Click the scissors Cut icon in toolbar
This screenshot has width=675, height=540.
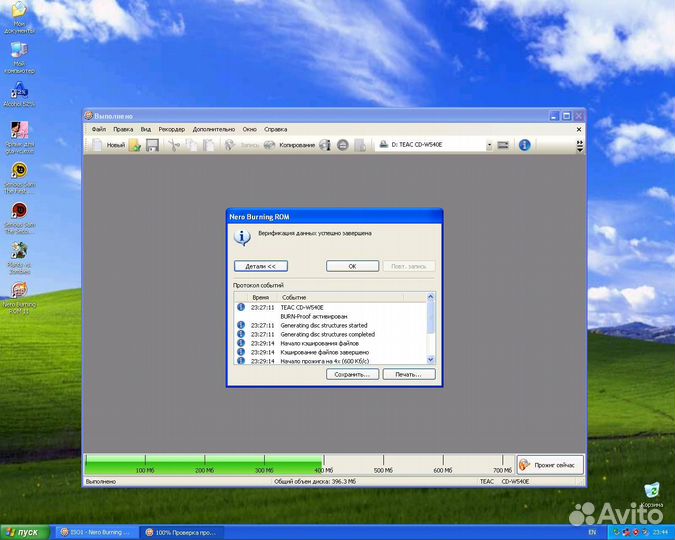173,145
